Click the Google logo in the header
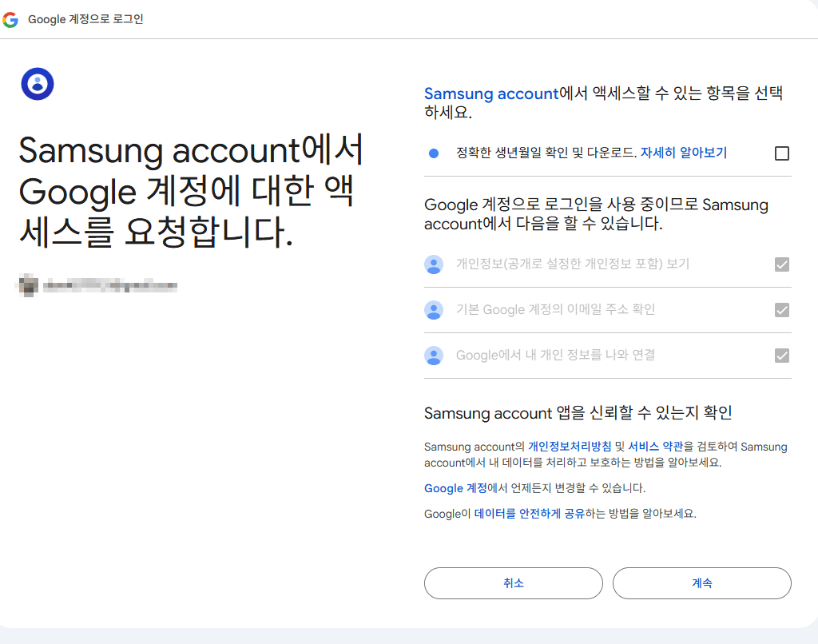This screenshot has height=644, width=818. click(x=10, y=20)
